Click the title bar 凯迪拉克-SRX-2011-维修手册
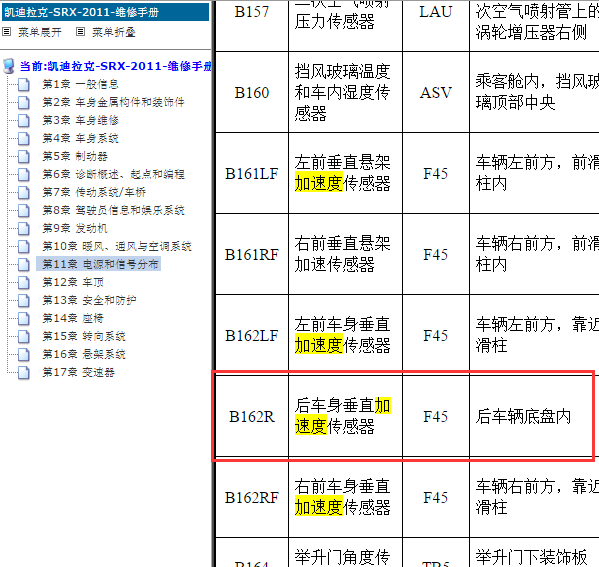This screenshot has width=599, height=567. coord(105,12)
